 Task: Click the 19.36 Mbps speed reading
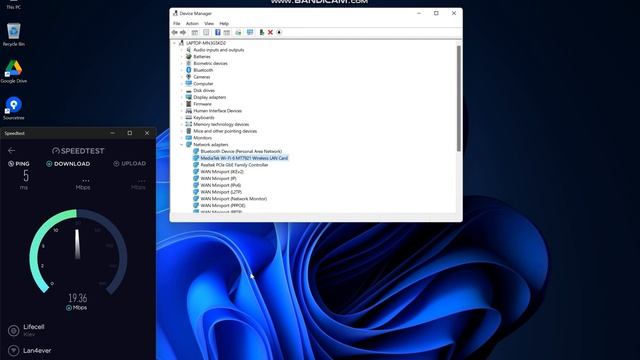tap(78, 301)
